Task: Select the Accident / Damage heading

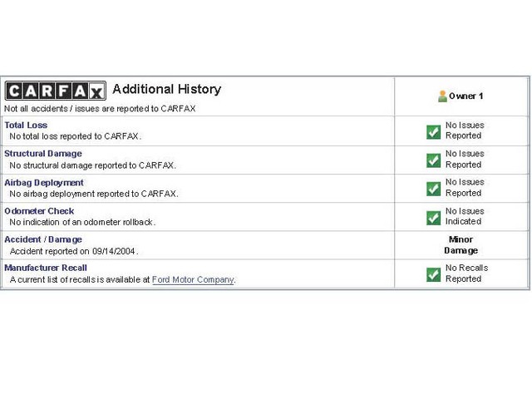Action: pos(43,239)
